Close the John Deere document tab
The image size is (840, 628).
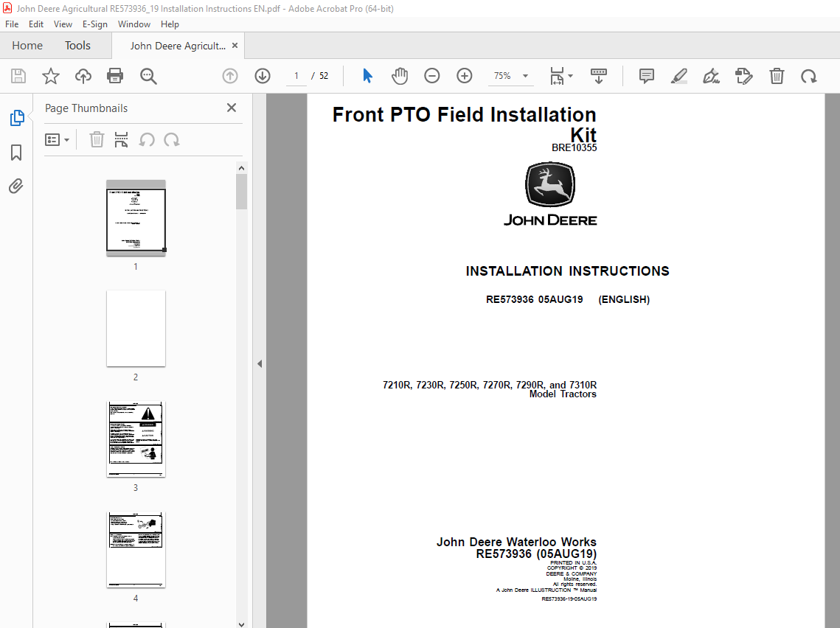(x=235, y=46)
